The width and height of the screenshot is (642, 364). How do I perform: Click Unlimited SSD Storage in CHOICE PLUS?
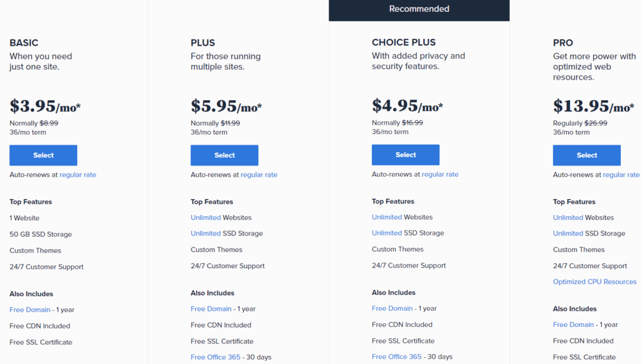pos(387,232)
